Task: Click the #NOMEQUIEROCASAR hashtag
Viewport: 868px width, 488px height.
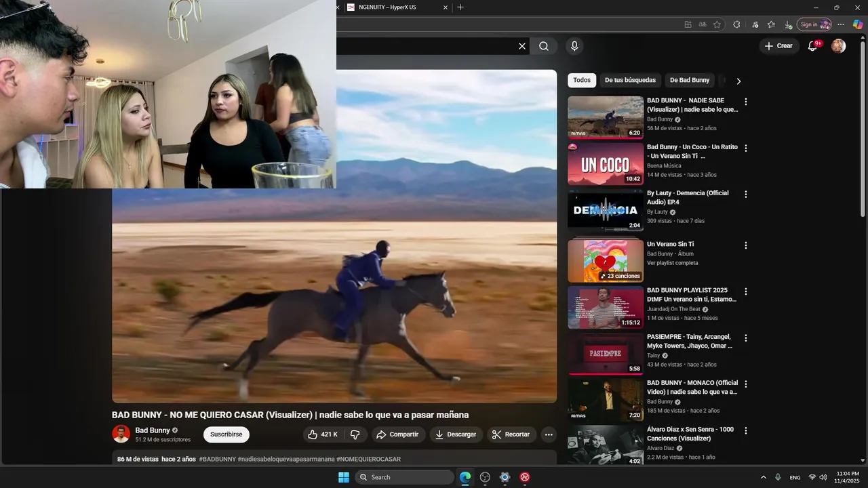Action: pos(368,459)
